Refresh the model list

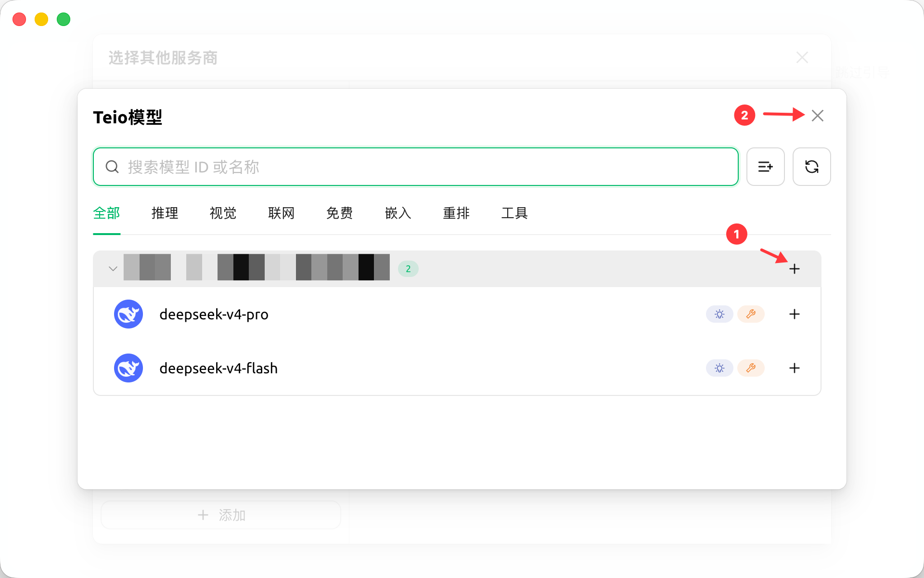(x=811, y=167)
